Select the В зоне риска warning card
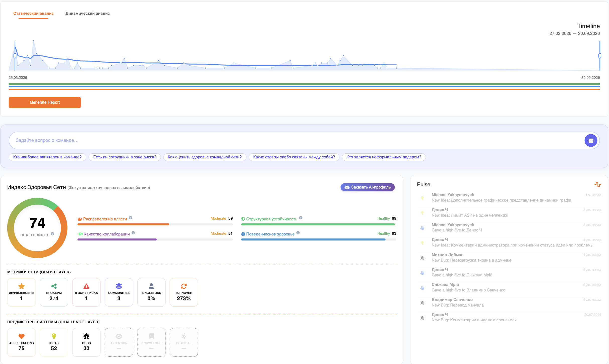Image resolution: width=609 pixels, height=364 pixels. (86, 292)
